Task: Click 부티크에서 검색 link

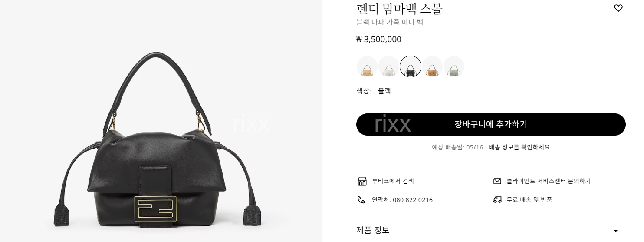Action: (x=393, y=181)
